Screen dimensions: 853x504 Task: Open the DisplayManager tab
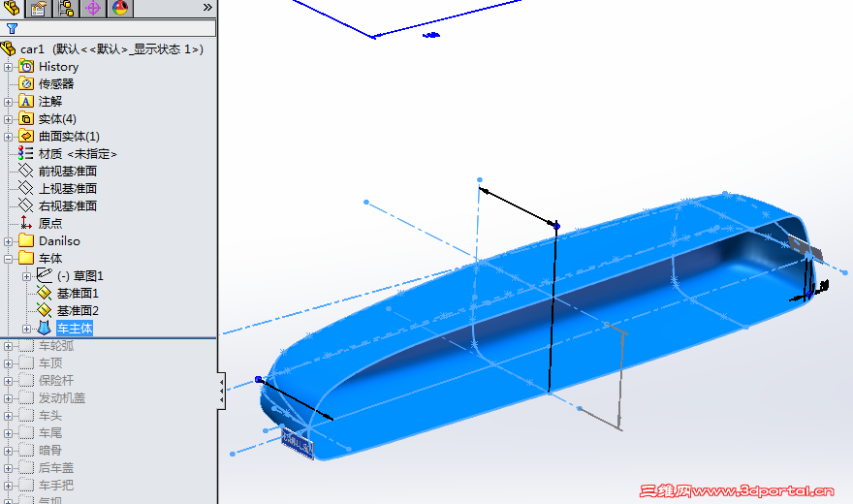point(120,8)
